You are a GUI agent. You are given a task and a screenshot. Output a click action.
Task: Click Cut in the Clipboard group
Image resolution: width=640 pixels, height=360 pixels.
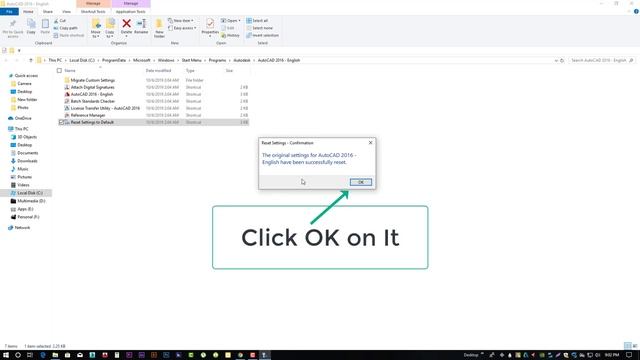60,20
